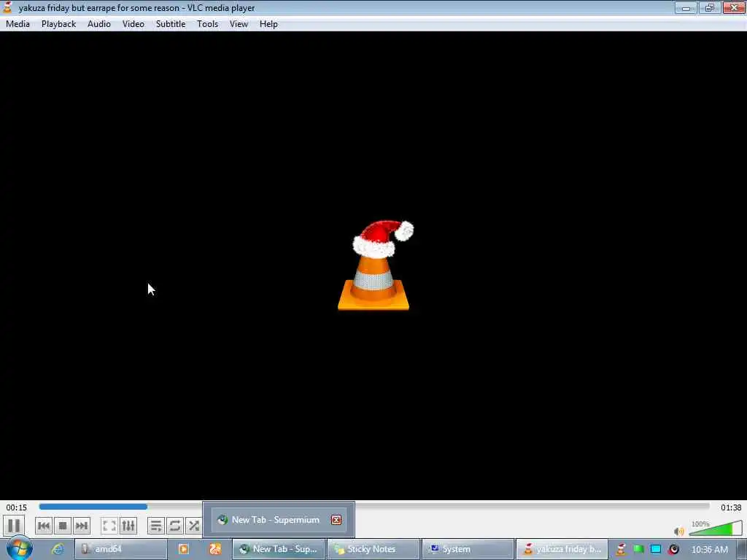Switch to System taskbar window
The height and width of the screenshot is (560, 747).
[x=468, y=549]
